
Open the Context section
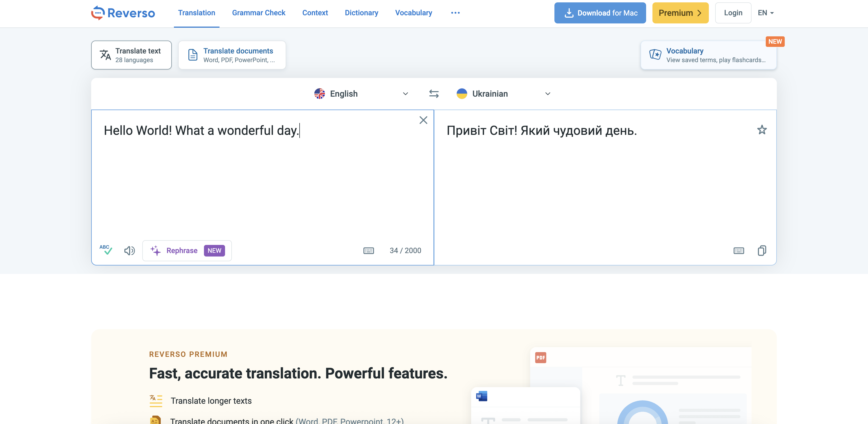(315, 13)
